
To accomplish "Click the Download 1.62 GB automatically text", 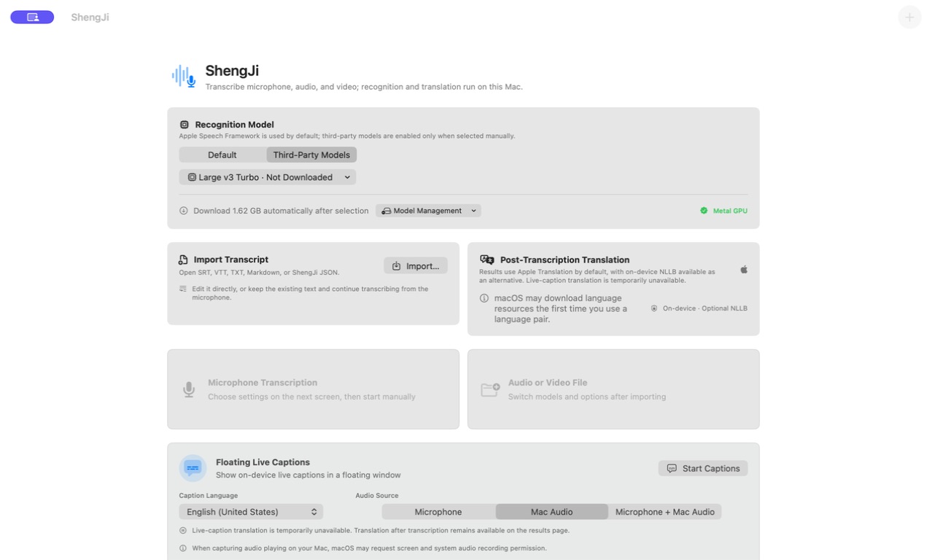I will tap(281, 211).
